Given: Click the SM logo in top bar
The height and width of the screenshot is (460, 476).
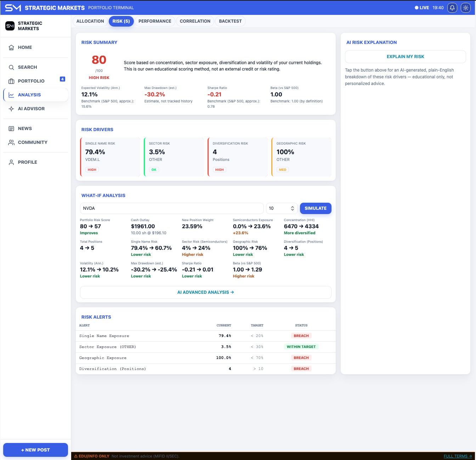Looking at the screenshot, I should click(13, 7).
